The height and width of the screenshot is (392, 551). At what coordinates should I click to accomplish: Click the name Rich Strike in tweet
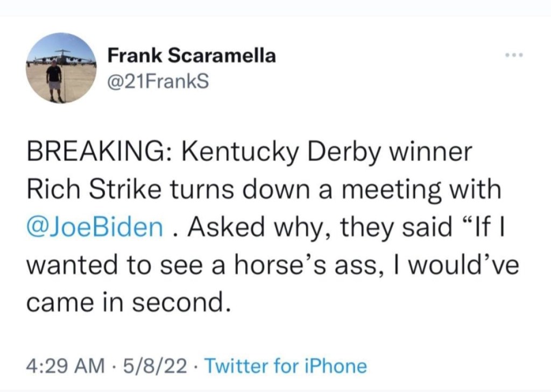pos(85,189)
